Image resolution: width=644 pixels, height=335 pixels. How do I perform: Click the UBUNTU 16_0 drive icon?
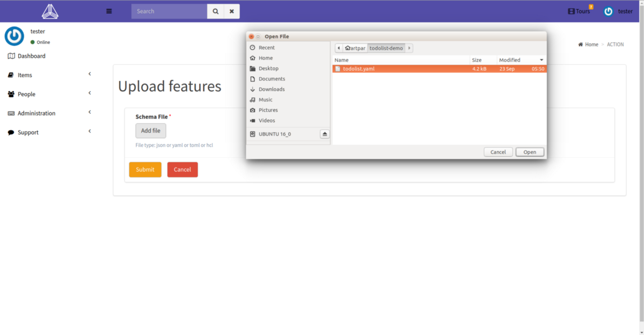(253, 134)
